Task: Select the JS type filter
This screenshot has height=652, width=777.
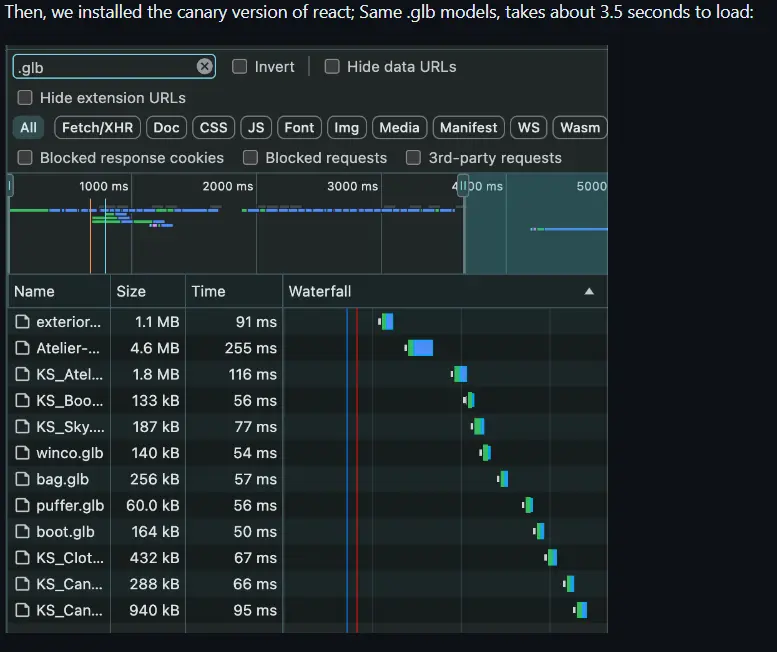Action: (256, 127)
